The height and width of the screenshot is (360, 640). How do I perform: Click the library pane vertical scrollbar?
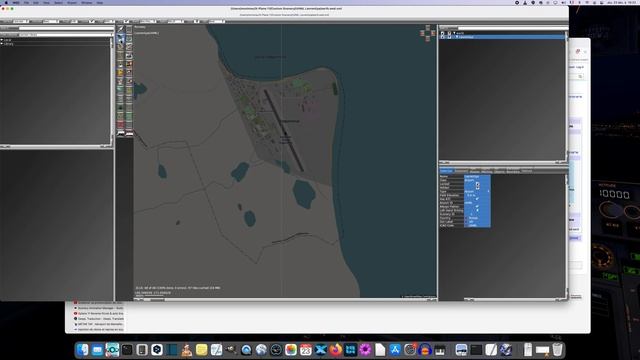pyautogui.click(x=112, y=91)
